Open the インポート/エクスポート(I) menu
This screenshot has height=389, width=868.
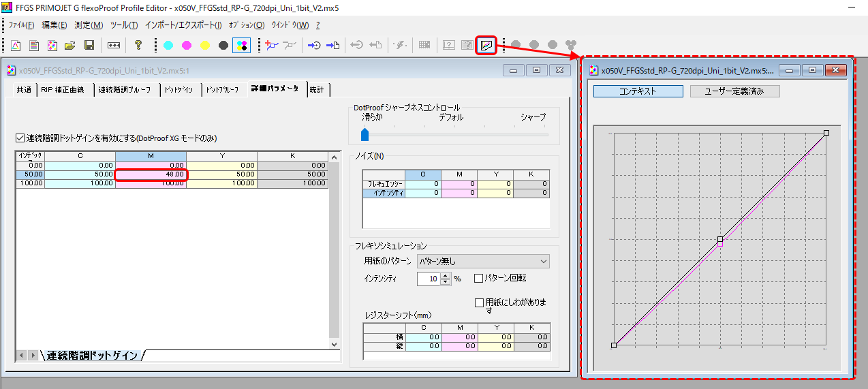pos(183,25)
